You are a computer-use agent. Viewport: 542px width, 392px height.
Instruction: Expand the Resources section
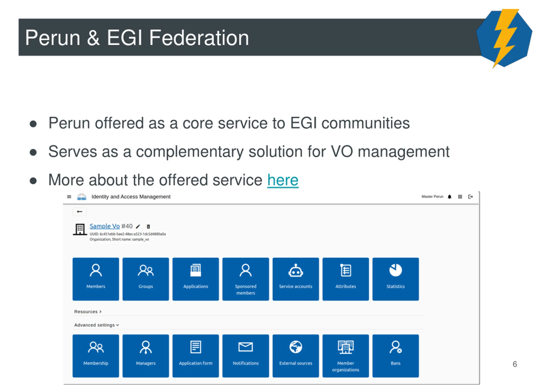tap(88, 312)
